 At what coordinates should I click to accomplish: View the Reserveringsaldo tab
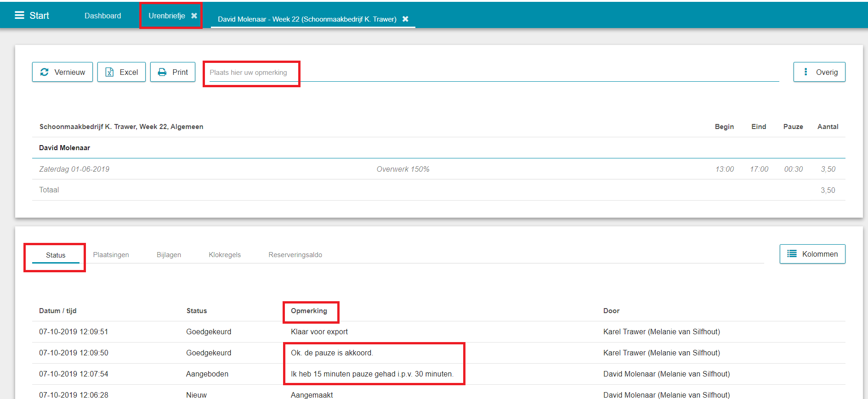[295, 255]
